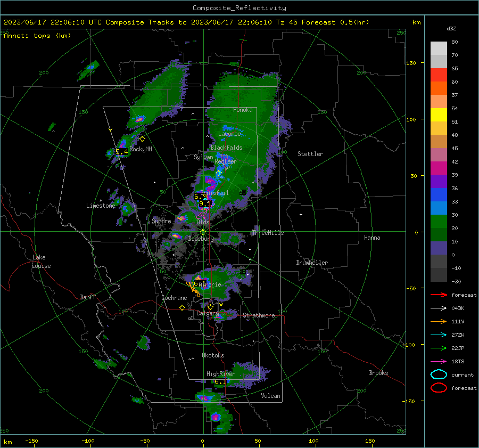The height and width of the screenshot is (448, 479).
Task: Click the yellow diamond marker near RedDeer
Action: (219, 173)
